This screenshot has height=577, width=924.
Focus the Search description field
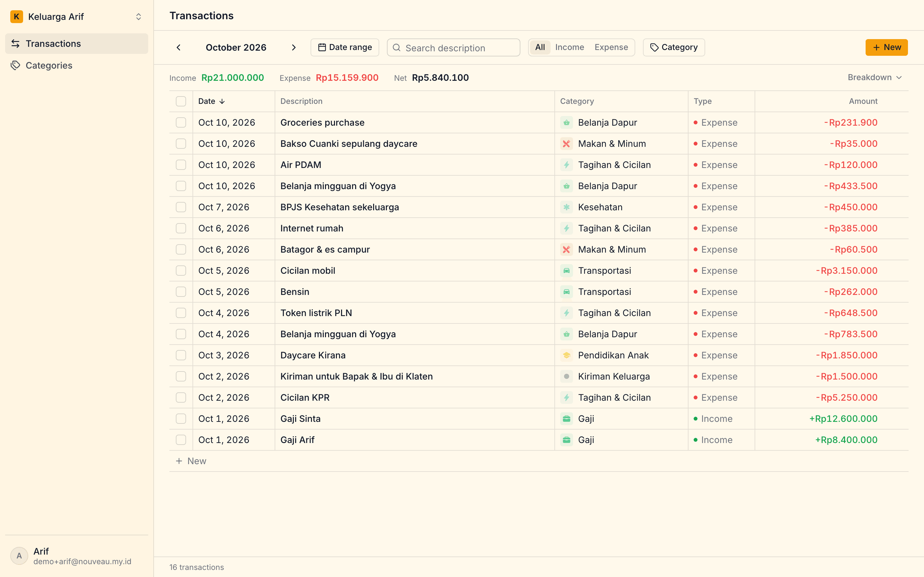pyautogui.click(x=454, y=48)
